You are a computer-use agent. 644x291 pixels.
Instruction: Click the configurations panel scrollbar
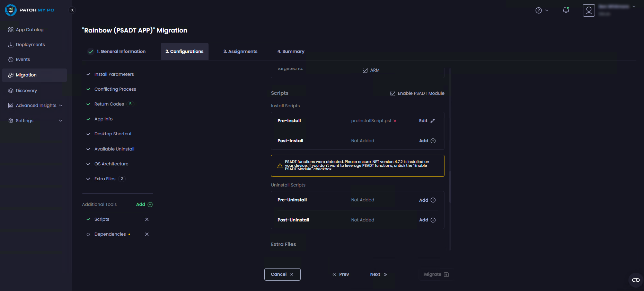pos(450,187)
